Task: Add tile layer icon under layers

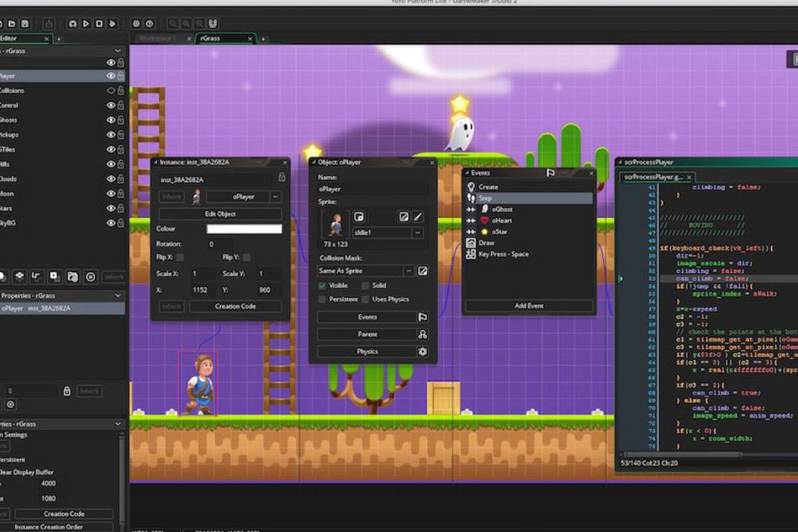Action: [x=20, y=277]
